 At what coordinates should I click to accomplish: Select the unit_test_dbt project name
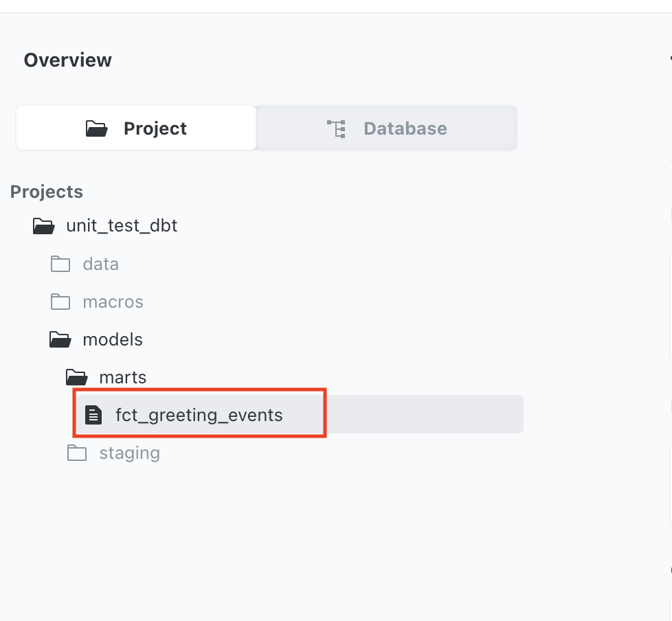tap(122, 226)
